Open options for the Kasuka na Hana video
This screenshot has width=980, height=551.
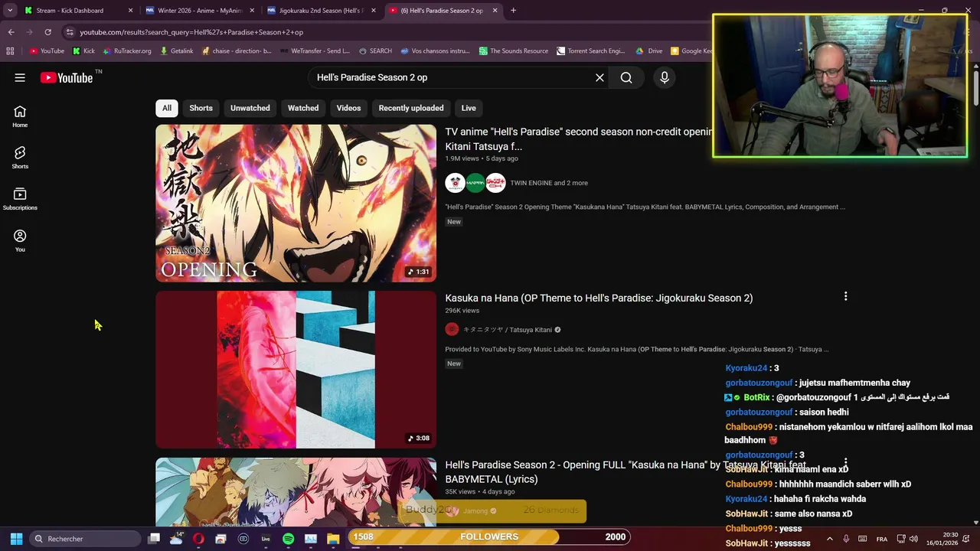tap(845, 296)
